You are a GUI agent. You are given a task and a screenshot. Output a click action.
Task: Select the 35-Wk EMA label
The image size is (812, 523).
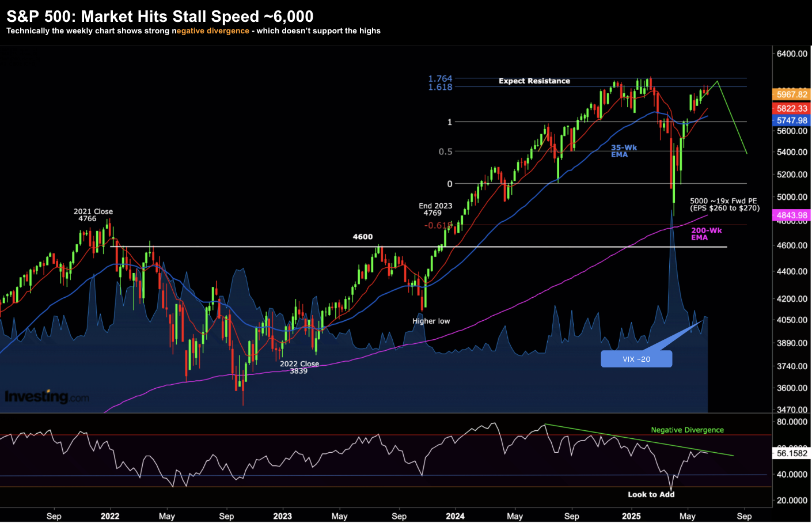[x=623, y=151]
